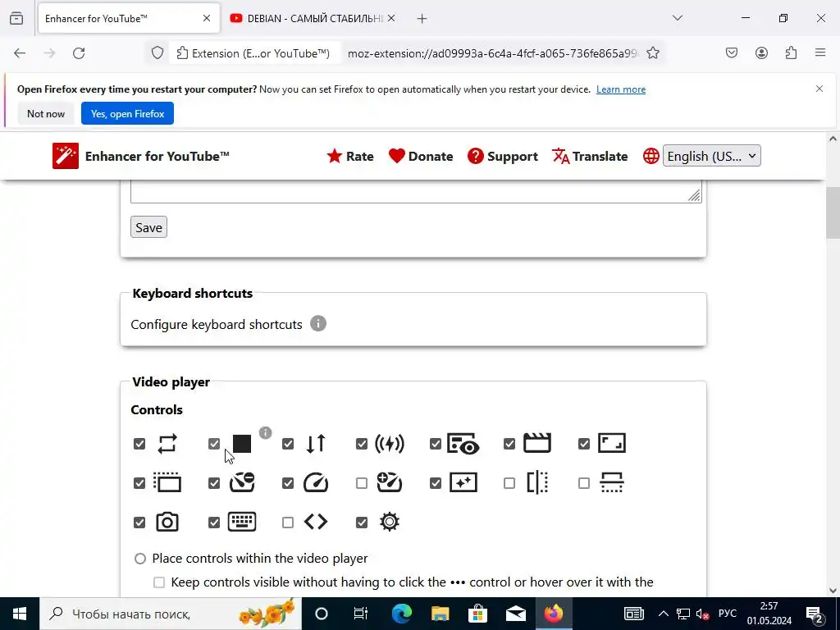Show hidden tray icons chevron
This screenshot has width=840, height=630.
coord(663,614)
